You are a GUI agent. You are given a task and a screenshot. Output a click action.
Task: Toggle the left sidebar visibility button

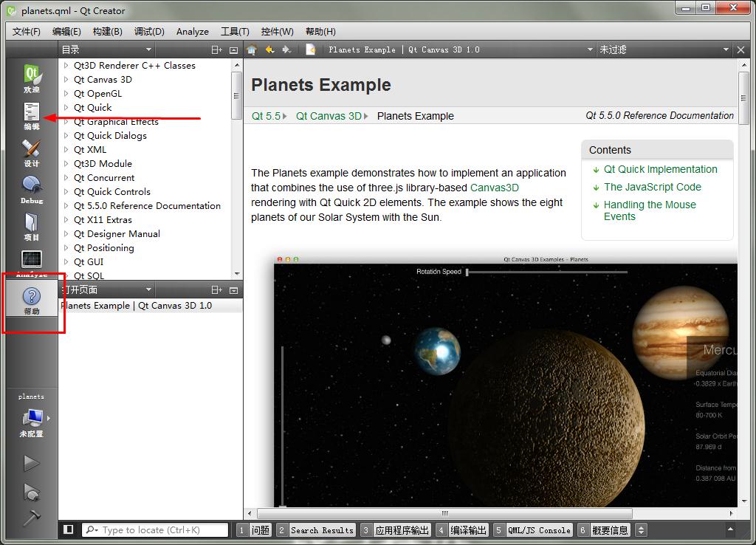tap(69, 529)
